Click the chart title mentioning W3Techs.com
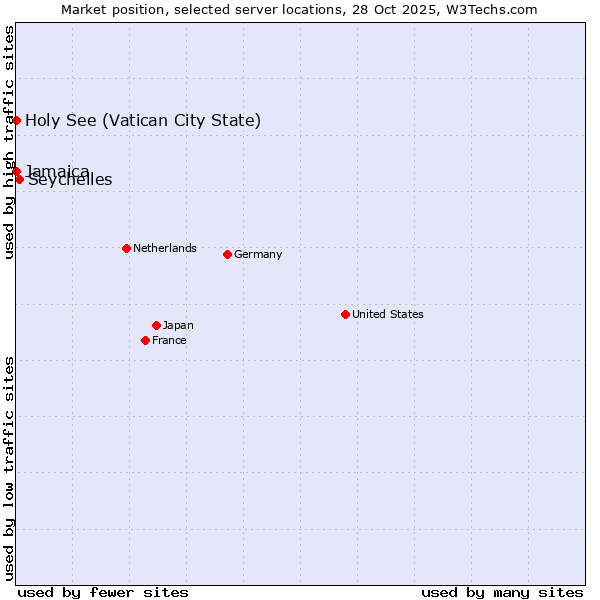 [299, 9]
